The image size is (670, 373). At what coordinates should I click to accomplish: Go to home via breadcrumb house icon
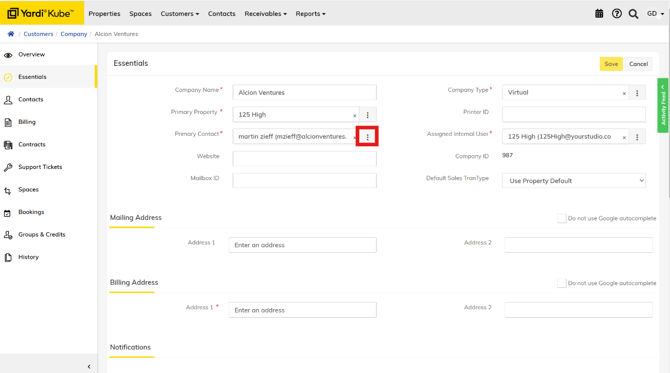11,34
